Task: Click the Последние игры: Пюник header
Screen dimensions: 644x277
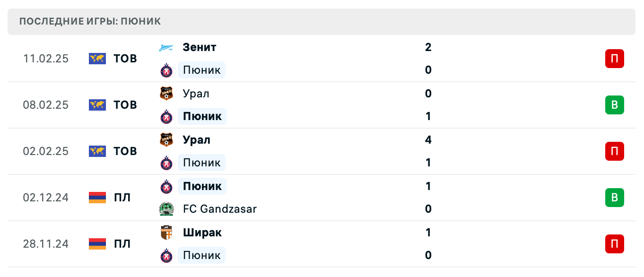Action: 90,21
